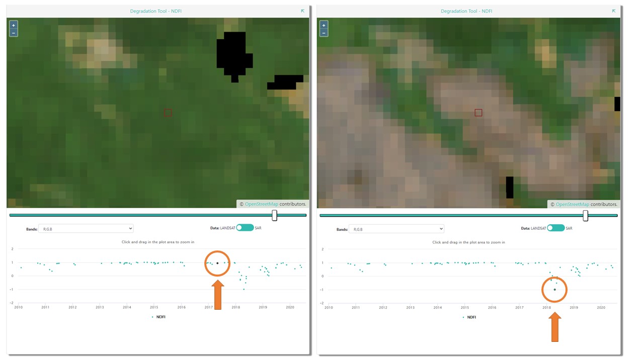
Task: Select the circled 2018 data point on right plot
Action: 554,289
